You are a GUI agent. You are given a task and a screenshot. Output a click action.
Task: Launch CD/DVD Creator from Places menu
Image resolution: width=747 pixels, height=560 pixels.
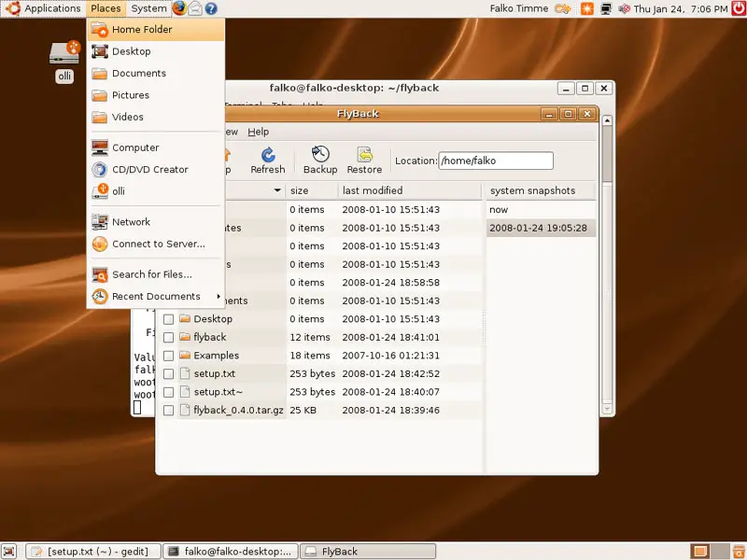(155, 170)
